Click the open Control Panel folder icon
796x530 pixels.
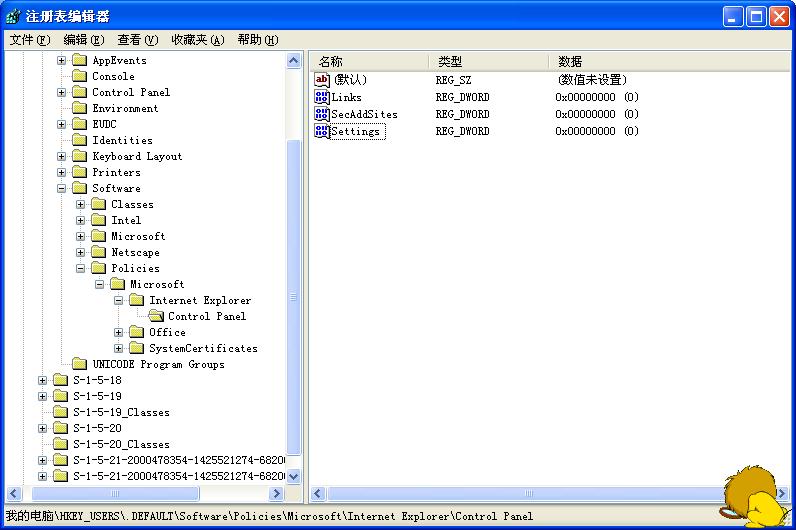click(x=156, y=316)
